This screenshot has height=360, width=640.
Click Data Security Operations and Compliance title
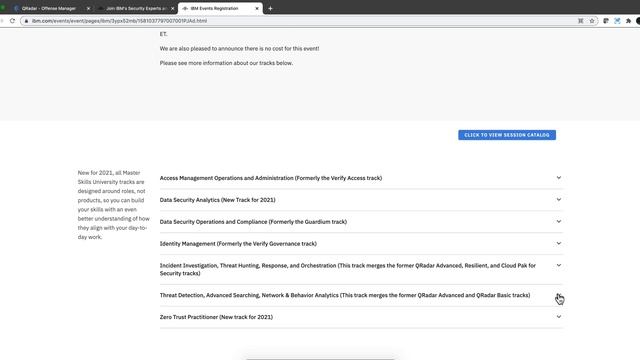point(253,222)
